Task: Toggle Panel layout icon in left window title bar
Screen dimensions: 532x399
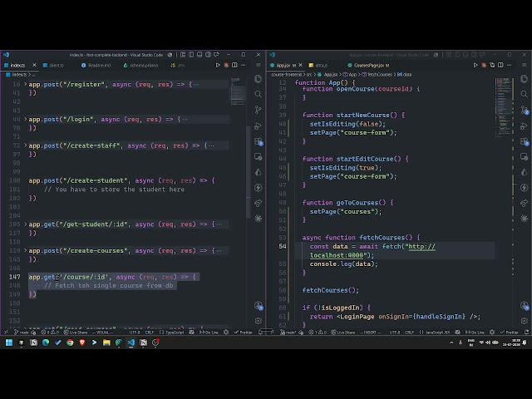Action: [x=199, y=55]
